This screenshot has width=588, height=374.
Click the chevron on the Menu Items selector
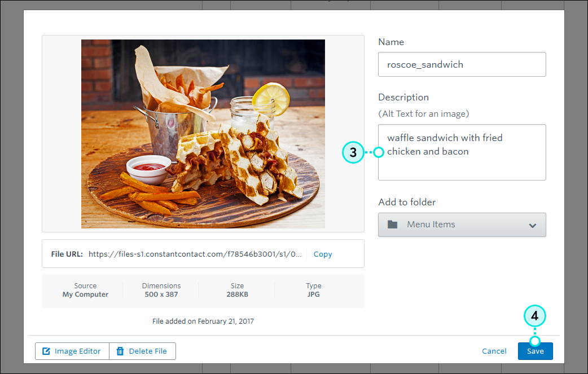(532, 225)
